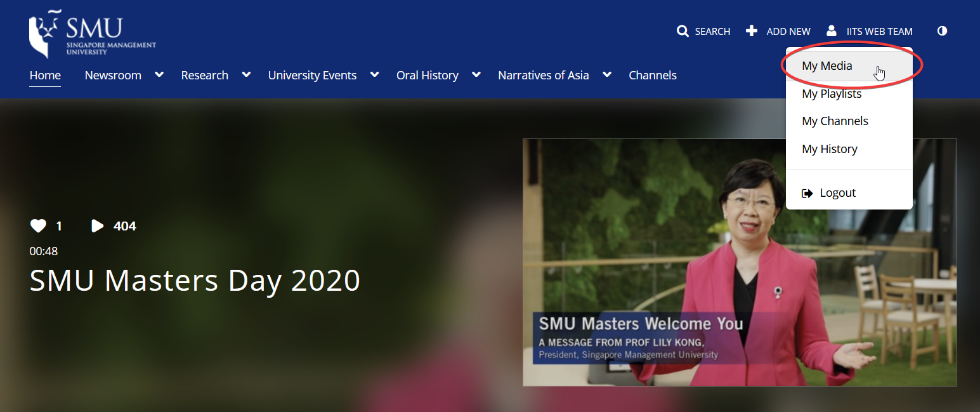The height and width of the screenshot is (412, 980).
Task: Click the plus icon beside Add New
Action: pos(752,30)
